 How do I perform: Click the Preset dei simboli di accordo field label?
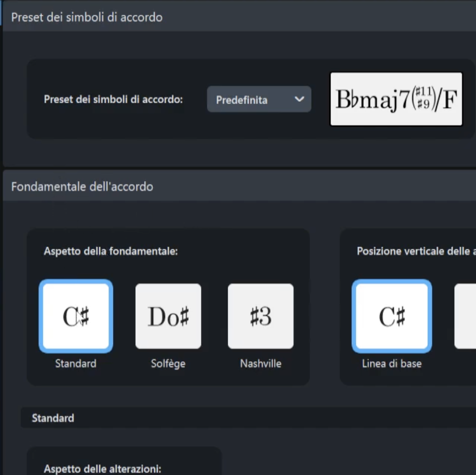pos(113,99)
